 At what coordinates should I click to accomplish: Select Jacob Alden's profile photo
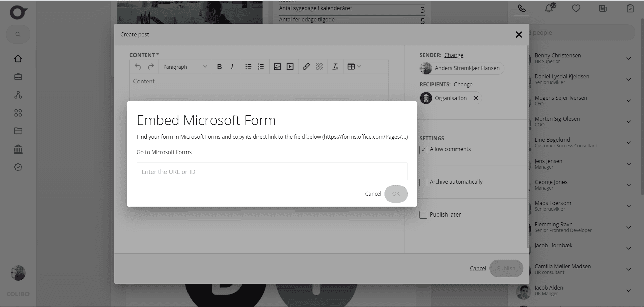(523, 292)
